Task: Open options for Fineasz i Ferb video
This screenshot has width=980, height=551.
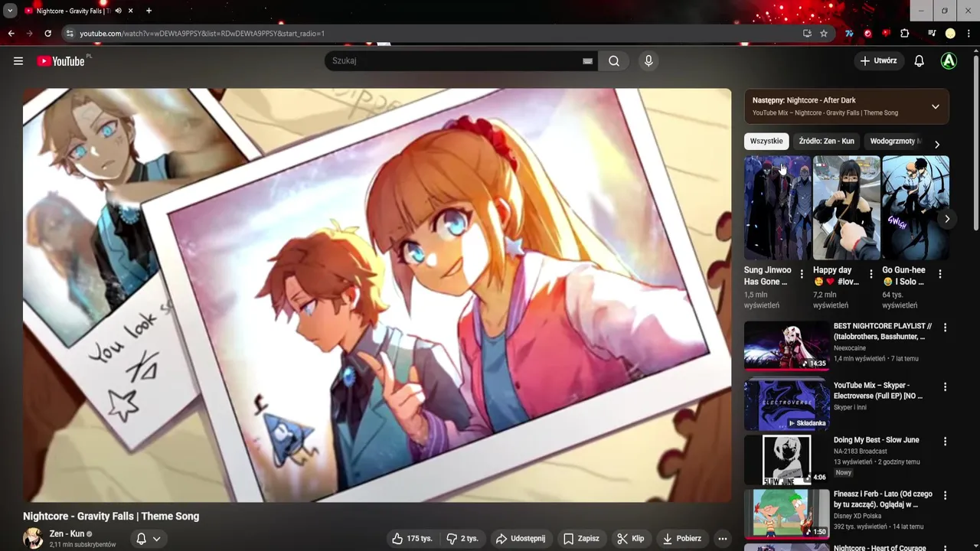Action: [x=945, y=496]
